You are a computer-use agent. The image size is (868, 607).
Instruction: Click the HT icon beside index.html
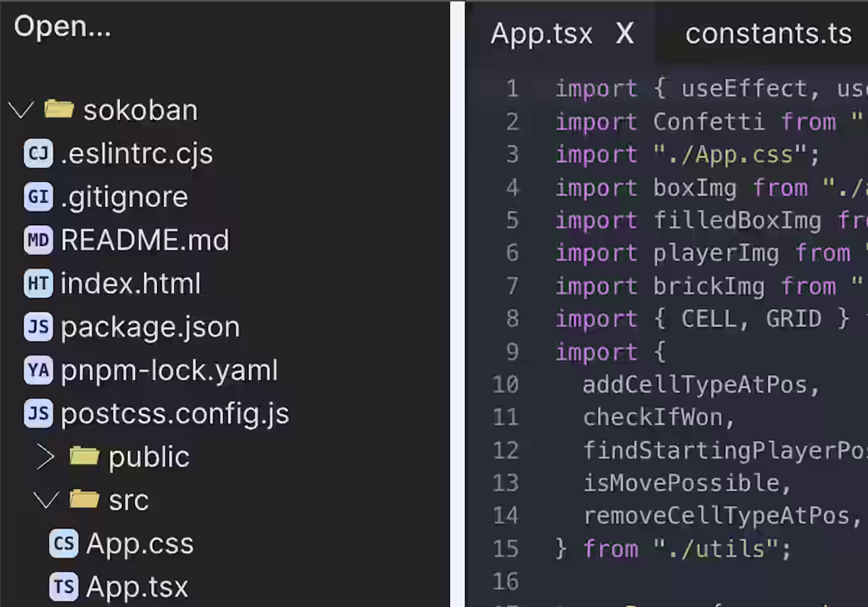click(38, 284)
